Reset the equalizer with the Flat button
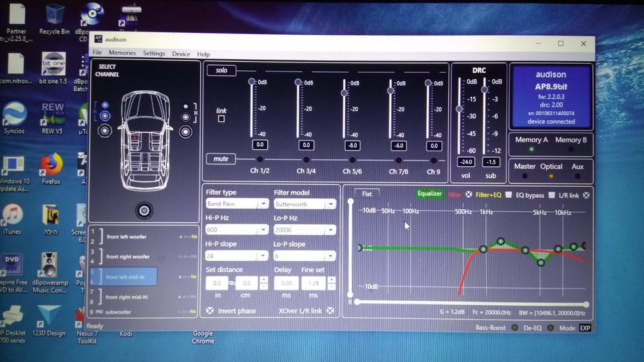This screenshot has height=362, width=644. coord(367,194)
